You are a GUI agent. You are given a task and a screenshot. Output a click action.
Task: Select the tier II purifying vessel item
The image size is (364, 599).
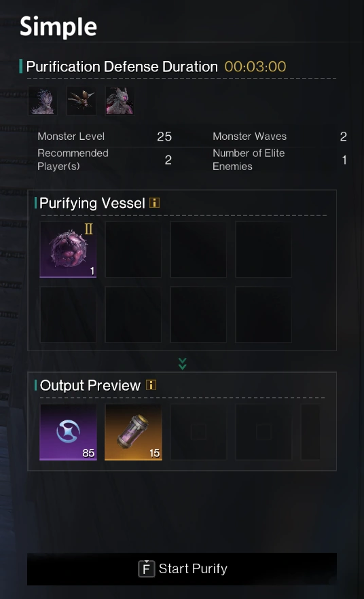pos(68,249)
